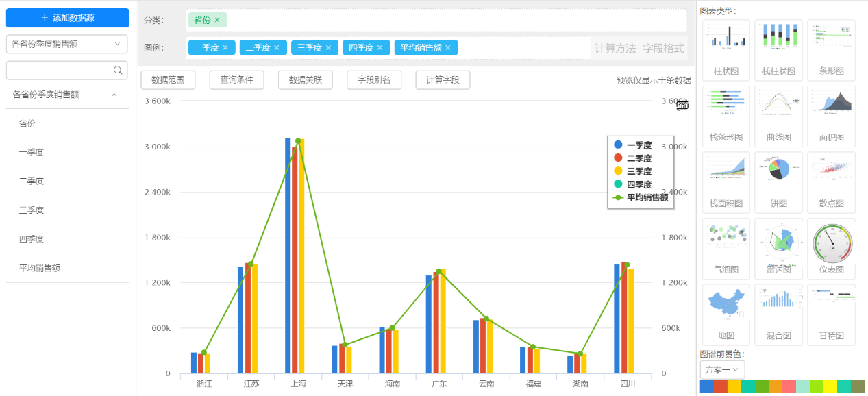The image size is (868, 396).
Task: Pick the 气泡图 bubble chart type
Action: (726, 247)
